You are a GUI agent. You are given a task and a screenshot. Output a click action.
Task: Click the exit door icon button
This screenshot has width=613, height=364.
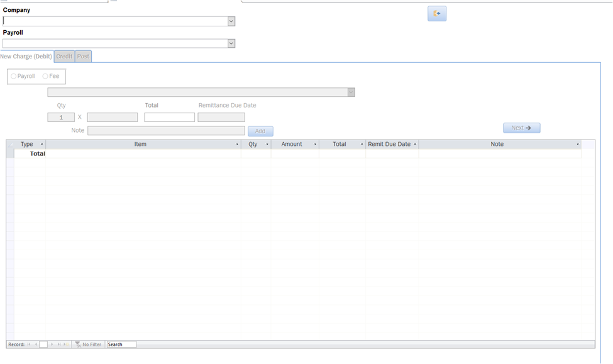pos(437,13)
